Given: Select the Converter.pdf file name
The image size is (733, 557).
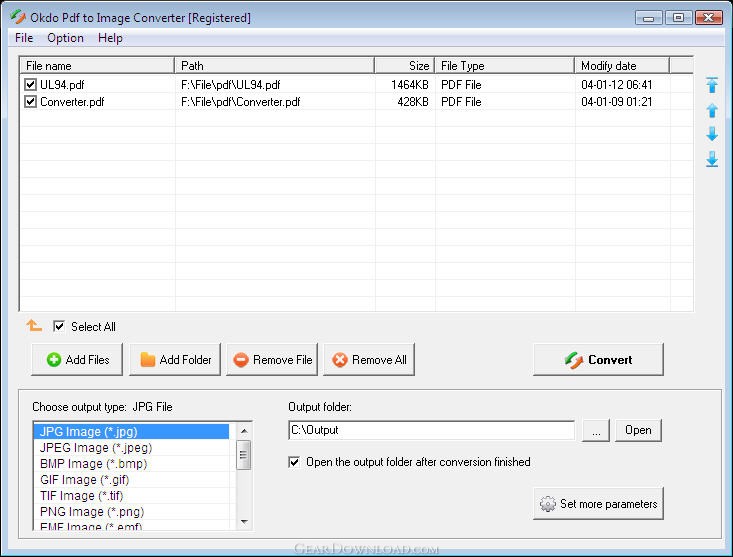Looking at the screenshot, I should point(72,101).
